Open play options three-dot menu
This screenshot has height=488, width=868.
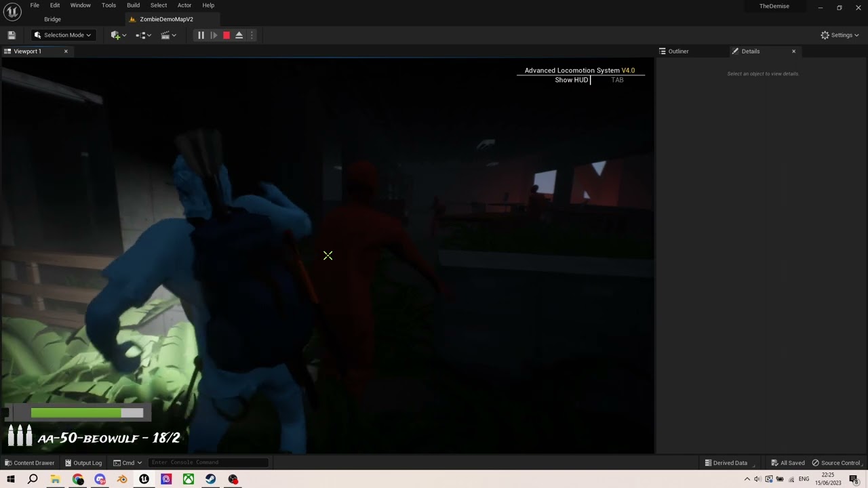[252, 35]
